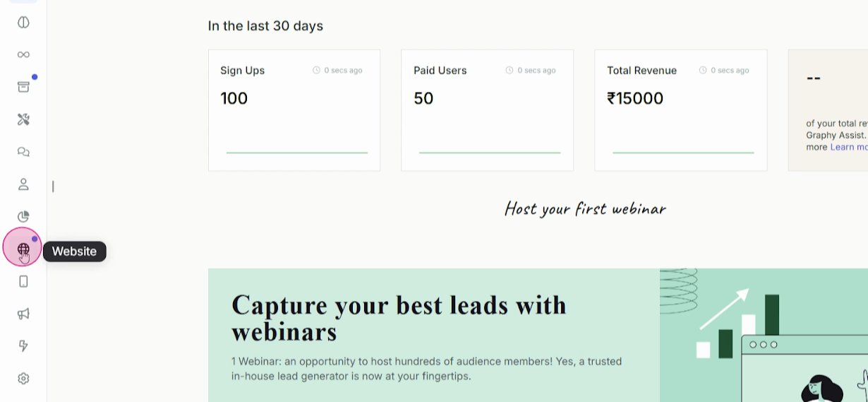Open the brain-shaped icon in sidebar

click(23, 22)
